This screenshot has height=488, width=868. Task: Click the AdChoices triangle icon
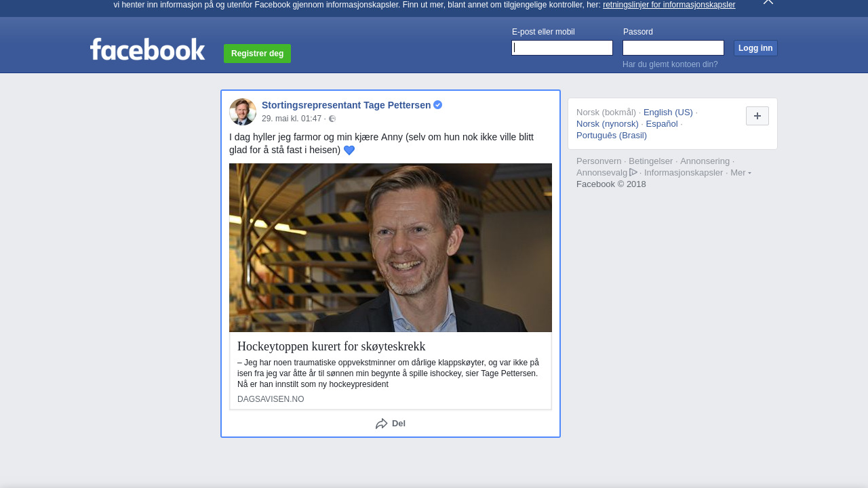(633, 173)
